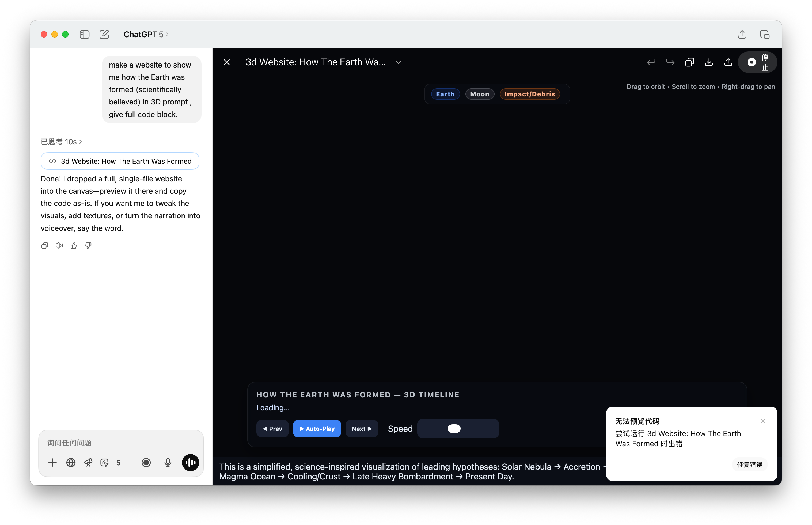Click the 'Loading...' status text
The width and height of the screenshot is (812, 525).
coord(273,408)
